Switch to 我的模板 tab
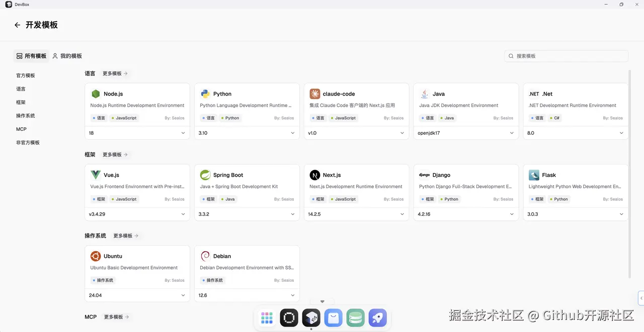 tap(67, 56)
